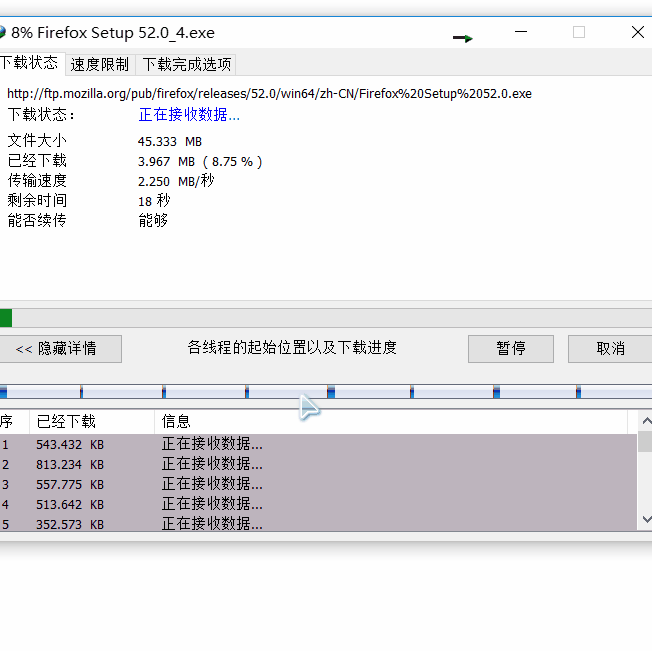Image resolution: width=652 pixels, height=651 pixels.
Task: Click the IDM globe icon in title bar
Action: [x=2, y=32]
